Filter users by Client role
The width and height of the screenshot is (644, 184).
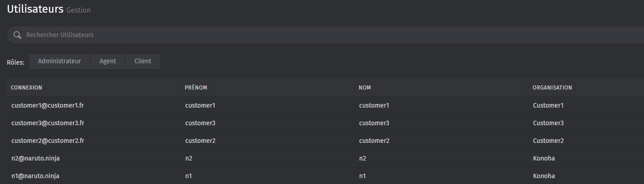coord(143,61)
